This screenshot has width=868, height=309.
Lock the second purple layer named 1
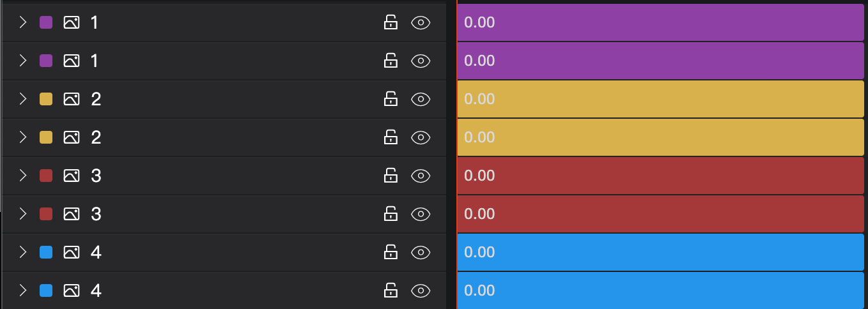[x=391, y=61]
